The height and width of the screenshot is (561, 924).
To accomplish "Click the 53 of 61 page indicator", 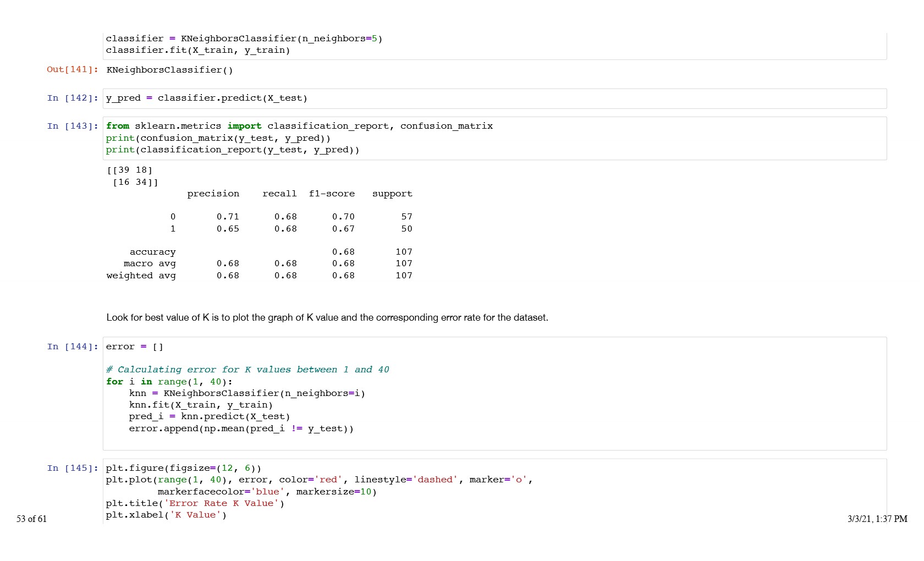I will [31, 519].
